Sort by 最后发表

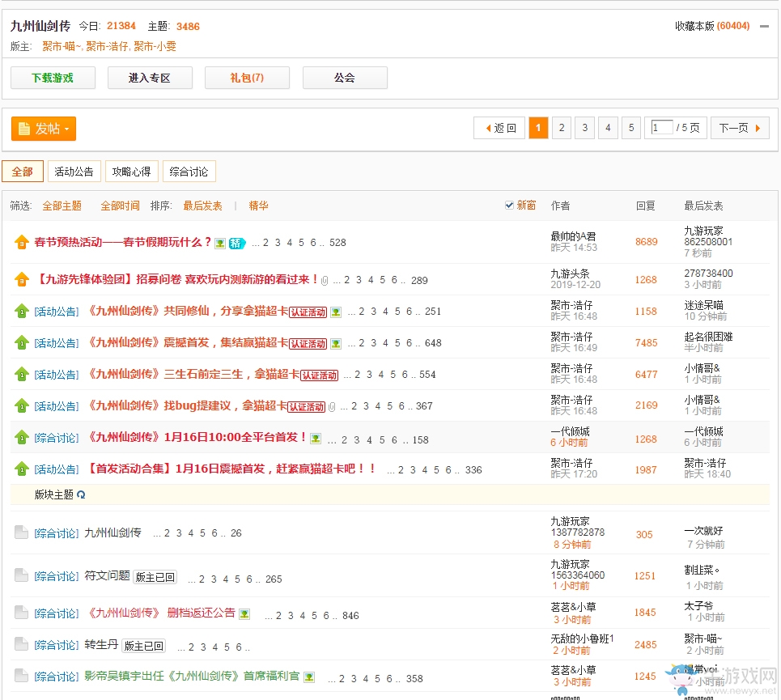coord(202,206)
